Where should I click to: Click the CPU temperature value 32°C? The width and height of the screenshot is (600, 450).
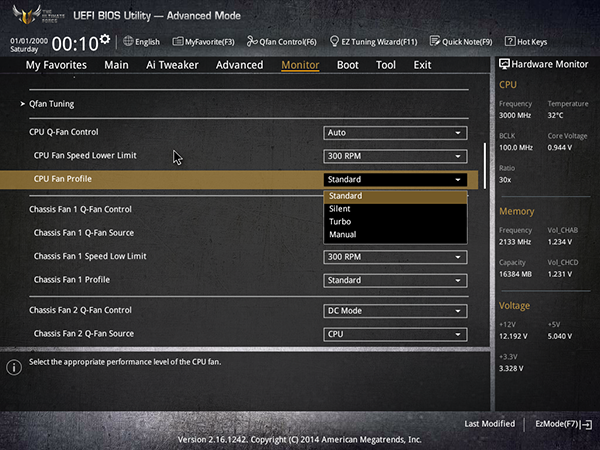click(x=555, y=115)
